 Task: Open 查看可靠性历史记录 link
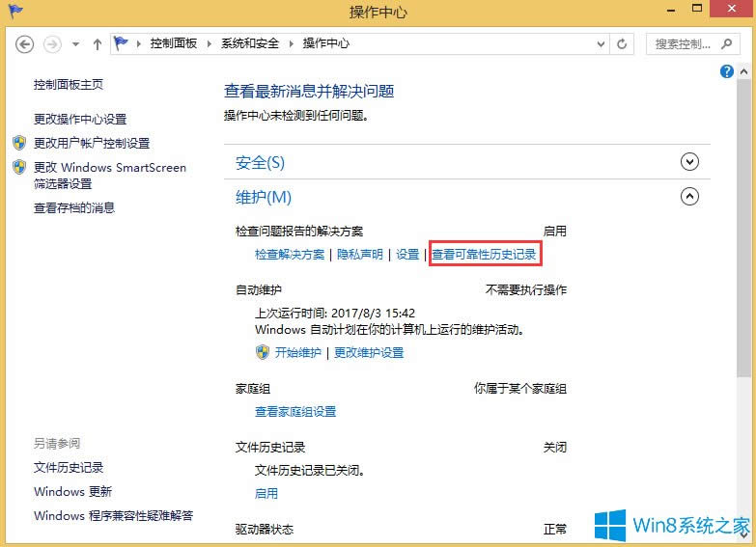[484, 255]
